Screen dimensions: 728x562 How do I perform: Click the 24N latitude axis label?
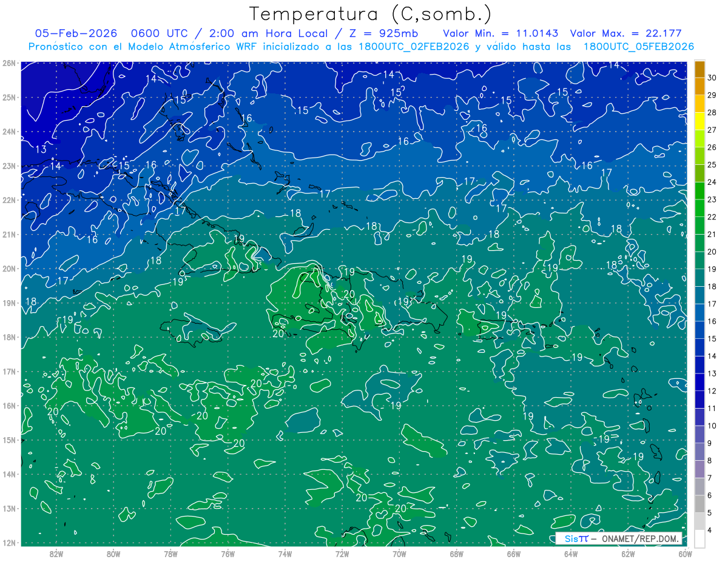click(x=9, y=132)
